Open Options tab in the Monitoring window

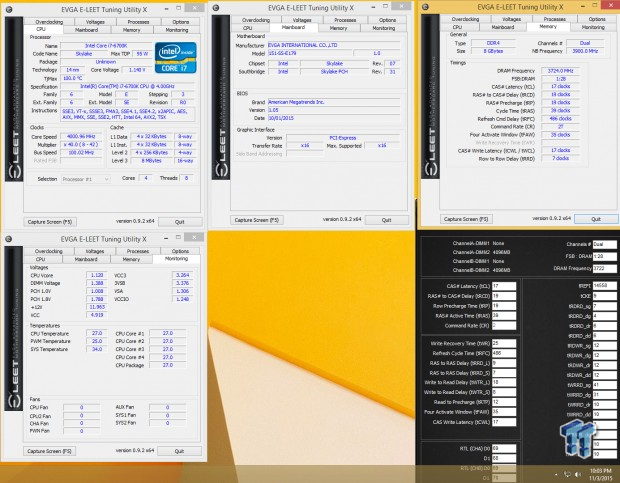pos(180,251)
